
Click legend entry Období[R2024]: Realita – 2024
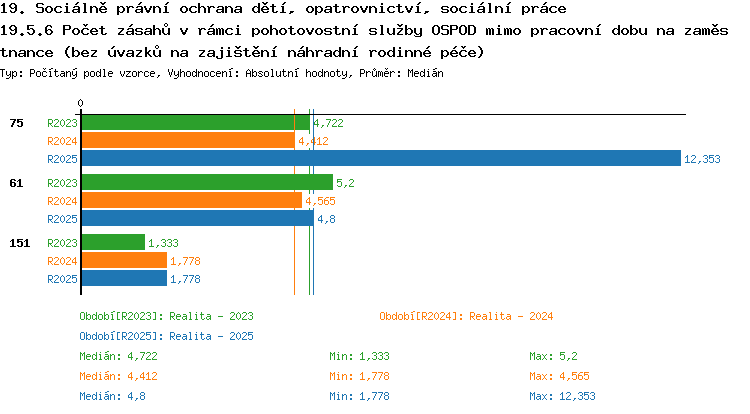tap(466, 316)
